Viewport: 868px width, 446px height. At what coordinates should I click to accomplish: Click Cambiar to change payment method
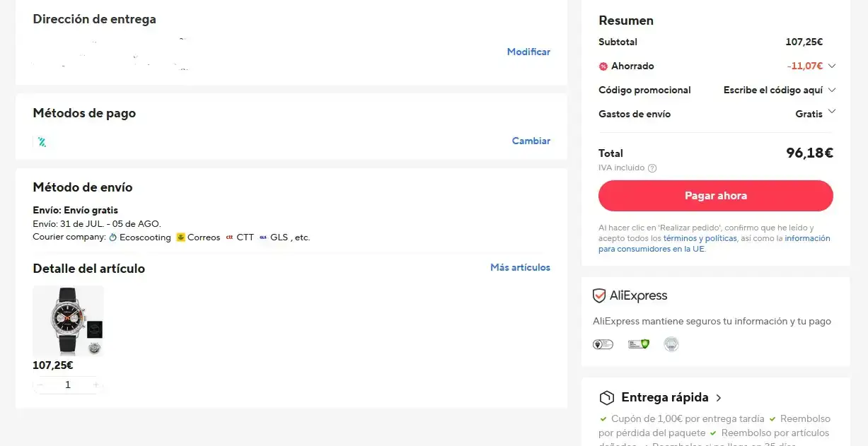[531, 141]
